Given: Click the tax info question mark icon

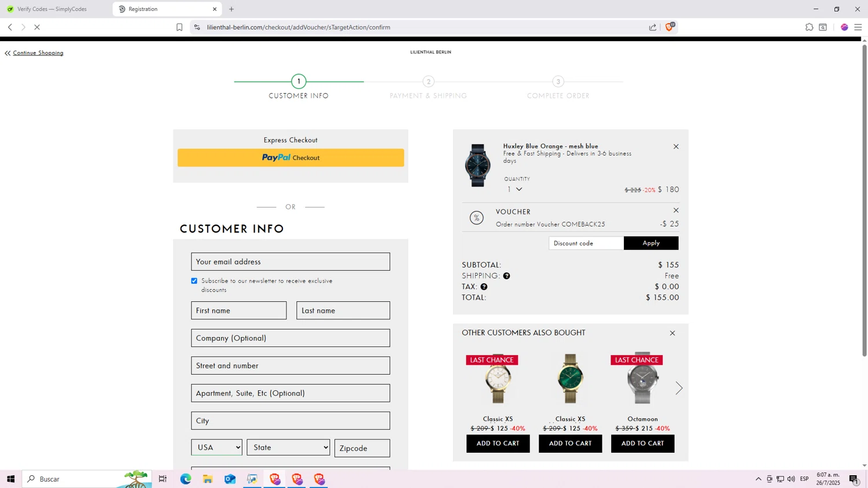Looking at the screenshot, I should pyautogui.click(x=484, y=287).
